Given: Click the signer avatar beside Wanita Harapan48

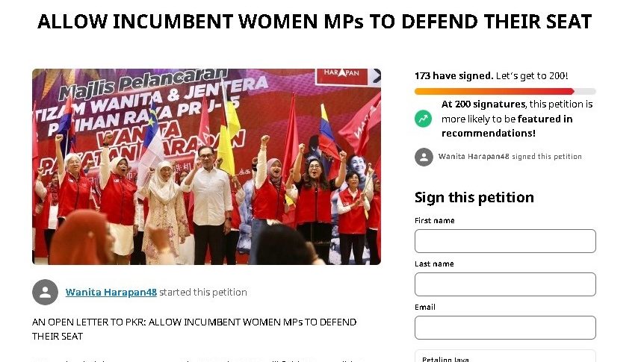Looking at the screenshot, I should [x=424, y=157].
